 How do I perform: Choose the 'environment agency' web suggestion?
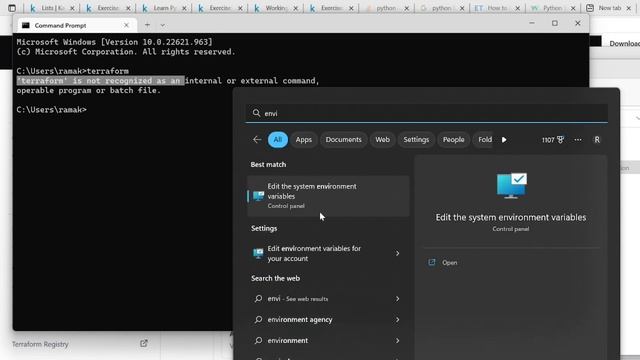point(300,320)
